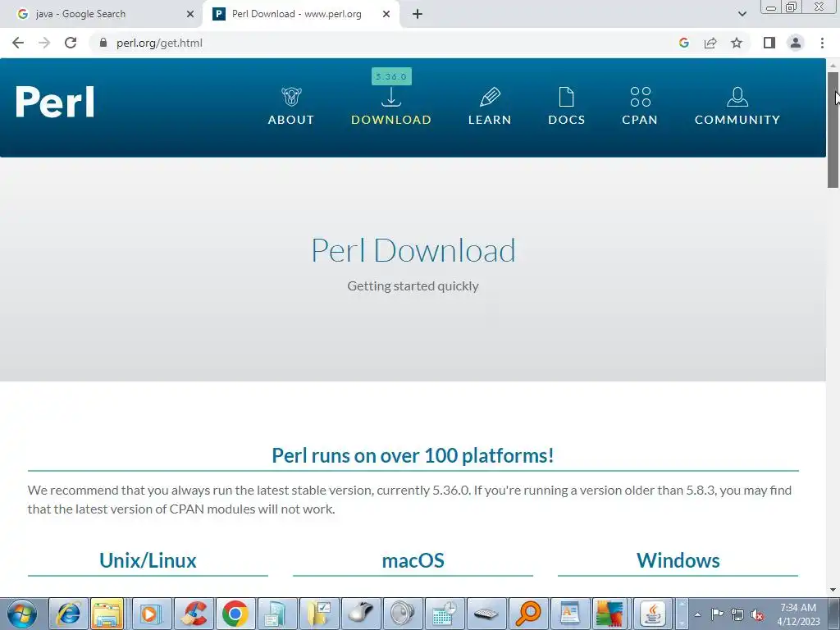
Task: Click the Community person icon
Action: (x=737, y=97)
